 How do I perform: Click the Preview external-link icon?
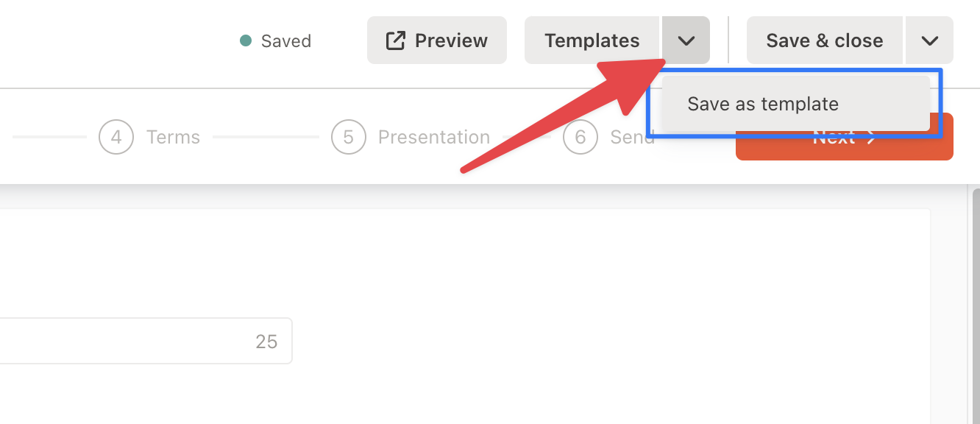[x=396, y=40]
